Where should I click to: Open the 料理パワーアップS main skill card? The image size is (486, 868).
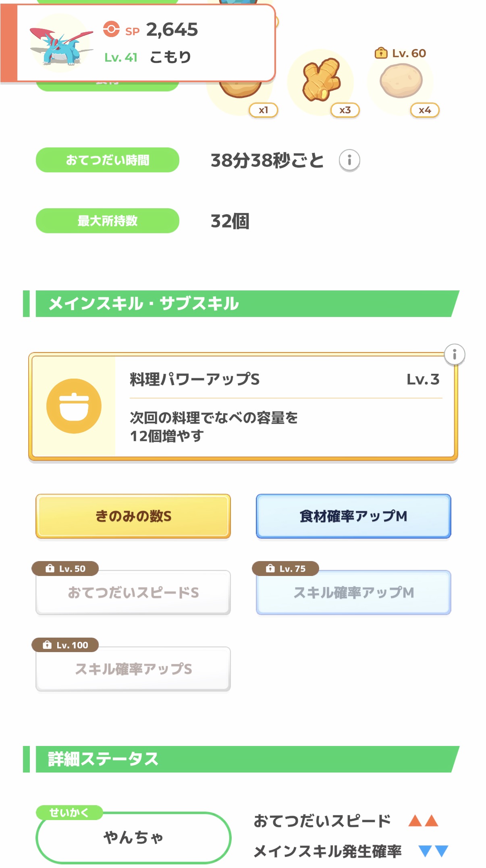click(282, 406)
